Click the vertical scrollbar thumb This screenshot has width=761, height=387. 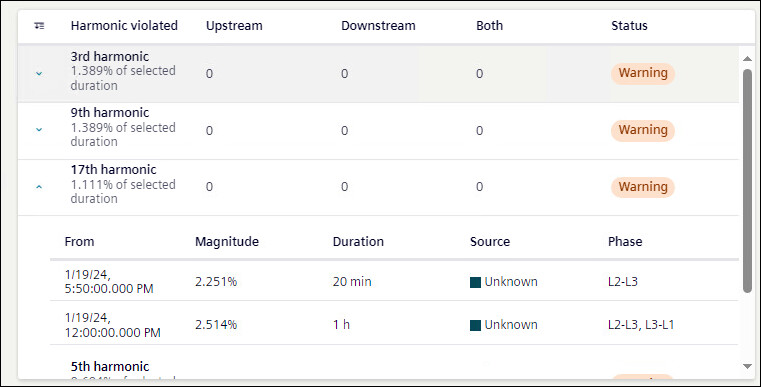[747, 181]
